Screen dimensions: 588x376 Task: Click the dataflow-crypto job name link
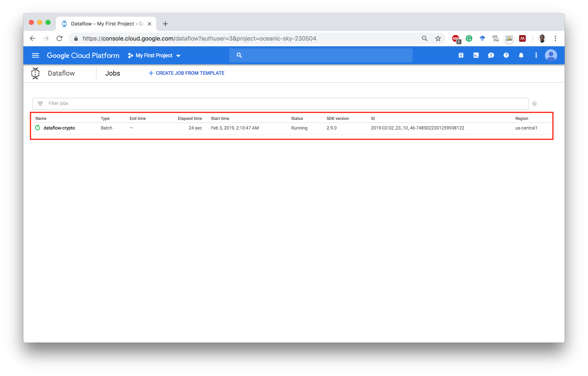click(60, 128)
